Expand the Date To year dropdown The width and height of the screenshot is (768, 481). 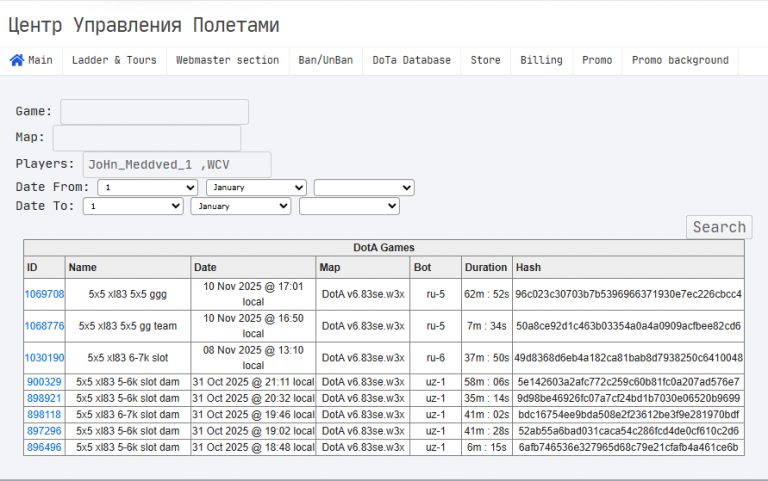(x=349, y=206)
